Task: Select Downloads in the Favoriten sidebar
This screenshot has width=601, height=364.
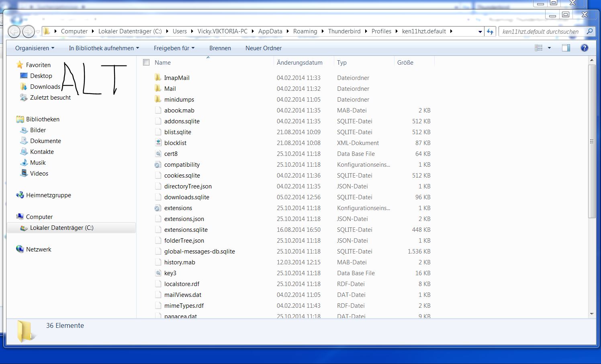Action: click(45, 86)
